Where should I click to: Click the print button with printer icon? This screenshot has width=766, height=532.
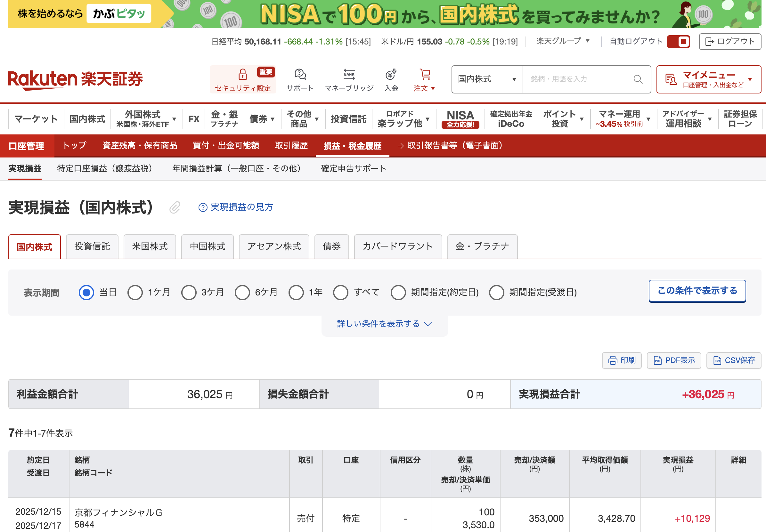(622, 360)
